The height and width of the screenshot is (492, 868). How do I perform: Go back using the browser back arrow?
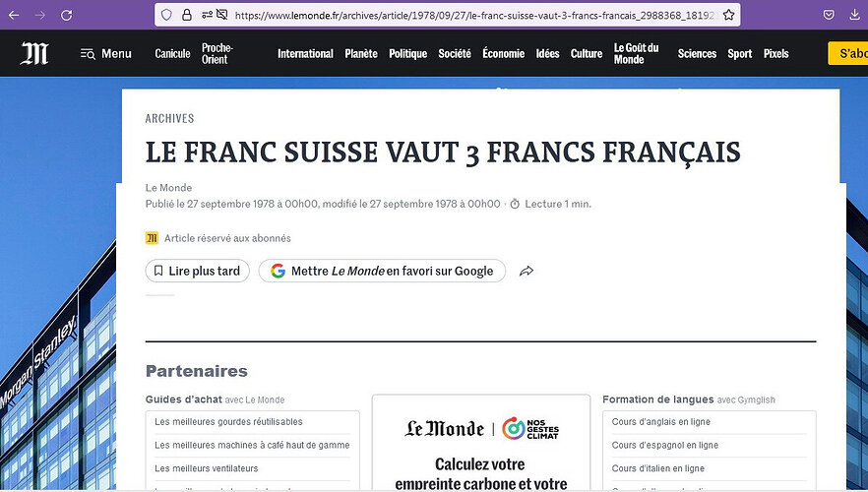point(14,15)
